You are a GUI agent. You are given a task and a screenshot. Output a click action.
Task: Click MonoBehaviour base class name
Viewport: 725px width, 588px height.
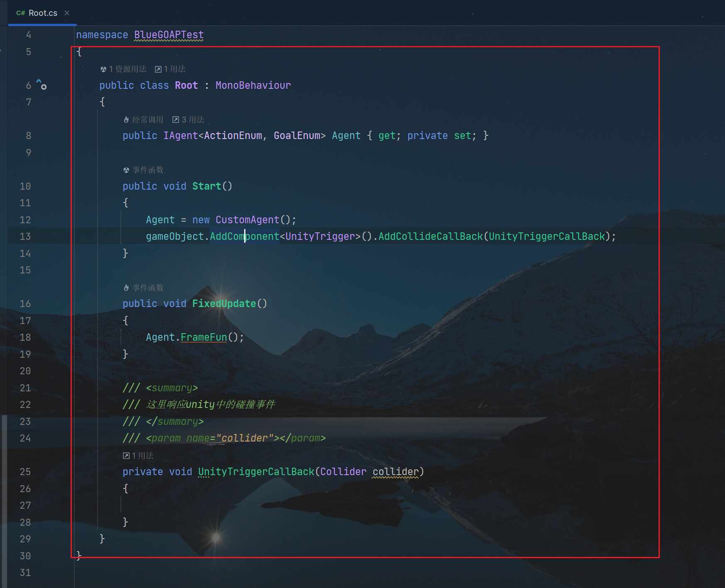253,85
